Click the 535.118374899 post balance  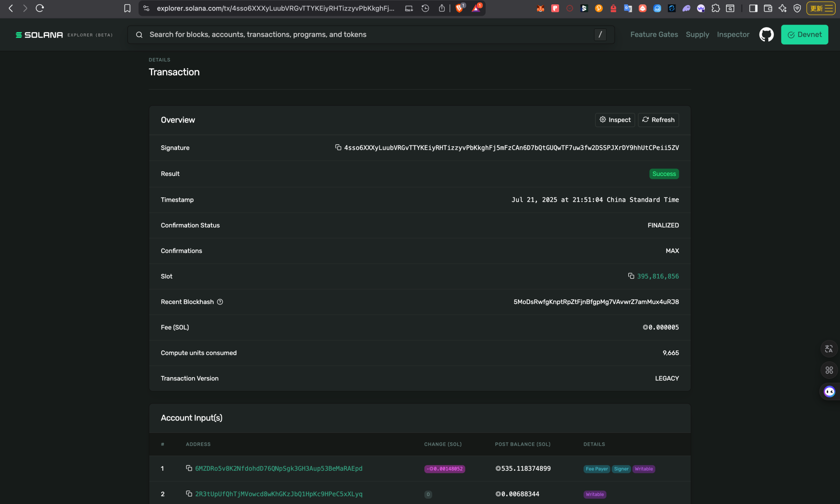[x=523, y=469]
